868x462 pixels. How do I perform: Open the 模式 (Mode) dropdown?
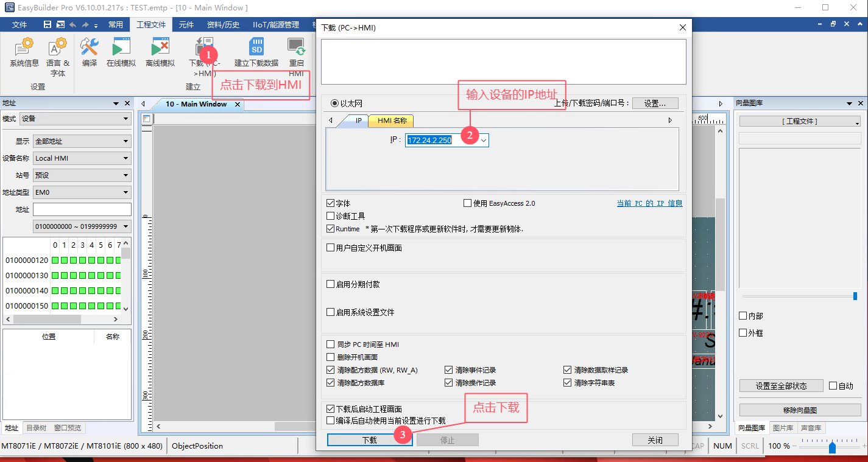coord(76,119)
